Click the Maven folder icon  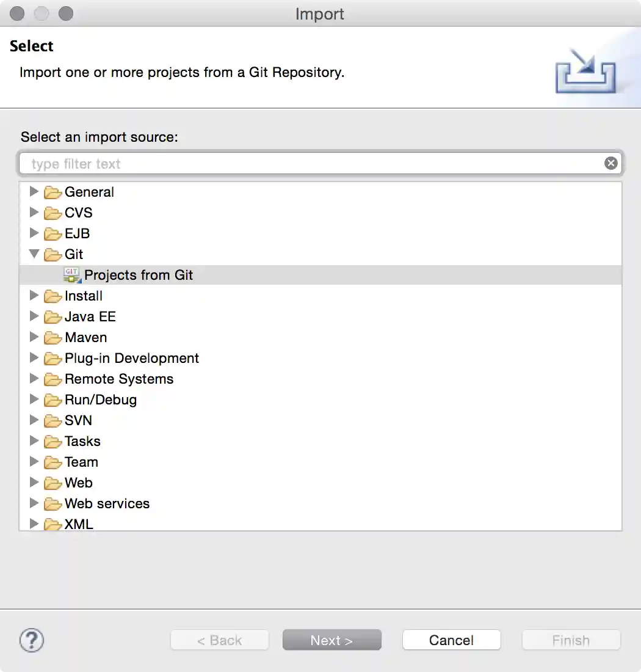[53, 338]
